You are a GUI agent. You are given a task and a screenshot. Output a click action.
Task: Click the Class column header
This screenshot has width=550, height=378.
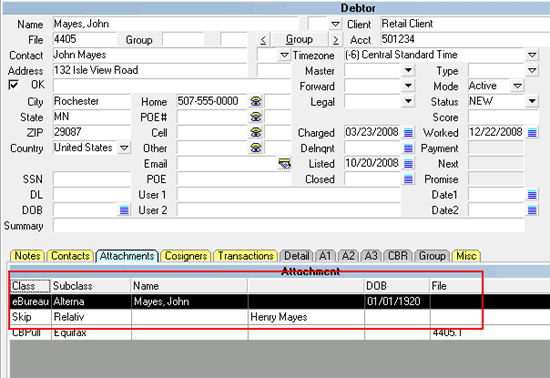point(30,286)
